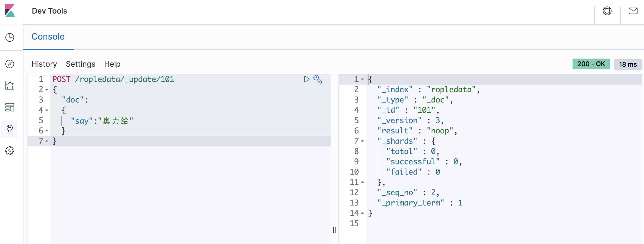
Task: Open the Help menu
Action: coord(112,64)
